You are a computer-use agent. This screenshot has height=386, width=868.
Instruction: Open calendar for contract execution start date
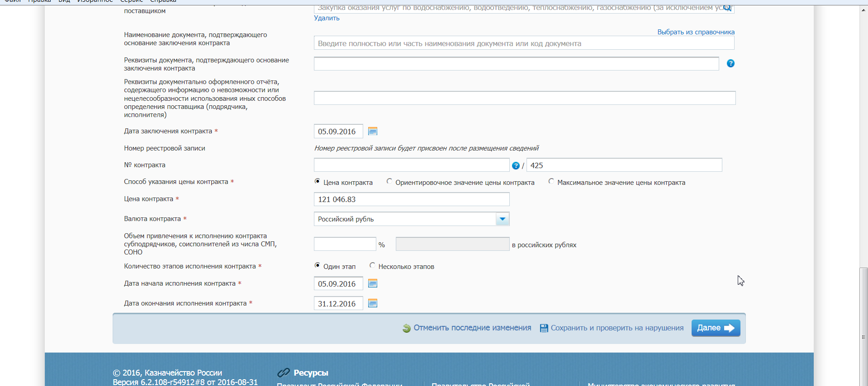pyautogui.click(x=372, y=284)
